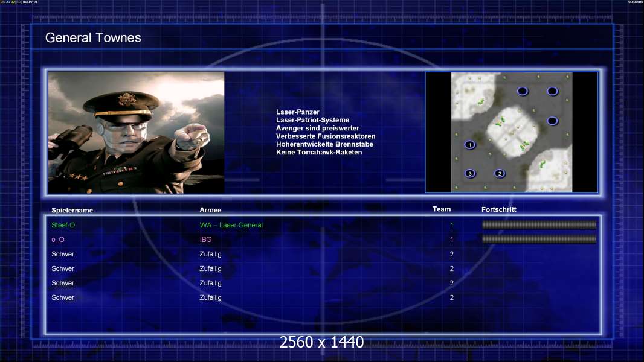This screenshot has width=644, height=362.
Task: Click o_O's loading progress bar
Action: tap(539, 240)
